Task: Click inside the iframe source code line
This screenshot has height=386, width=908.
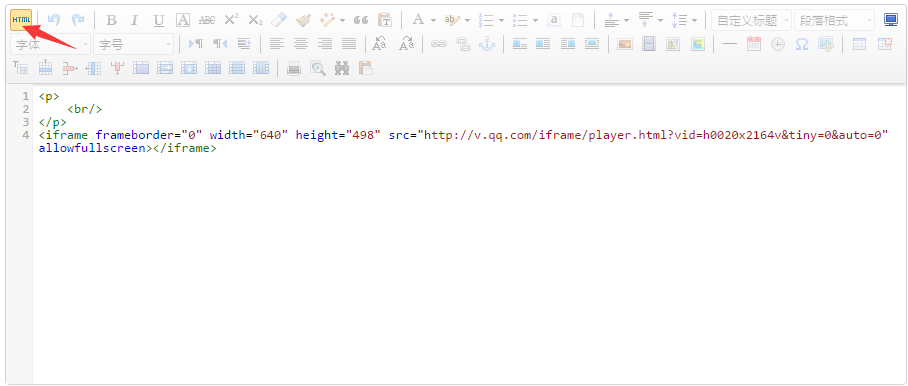Action: click(x=463, y=141)
